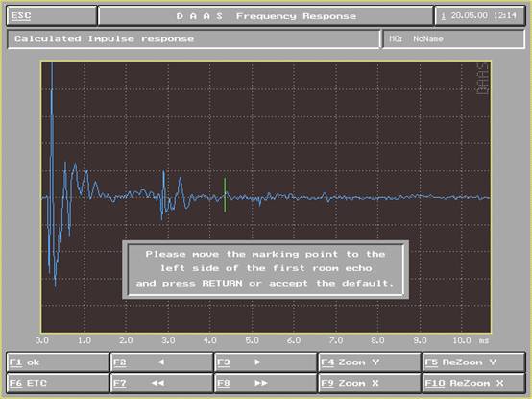The image size is (532, 399).
Task: Click the large initial impulse peak
Action: (x=52, y=129)
